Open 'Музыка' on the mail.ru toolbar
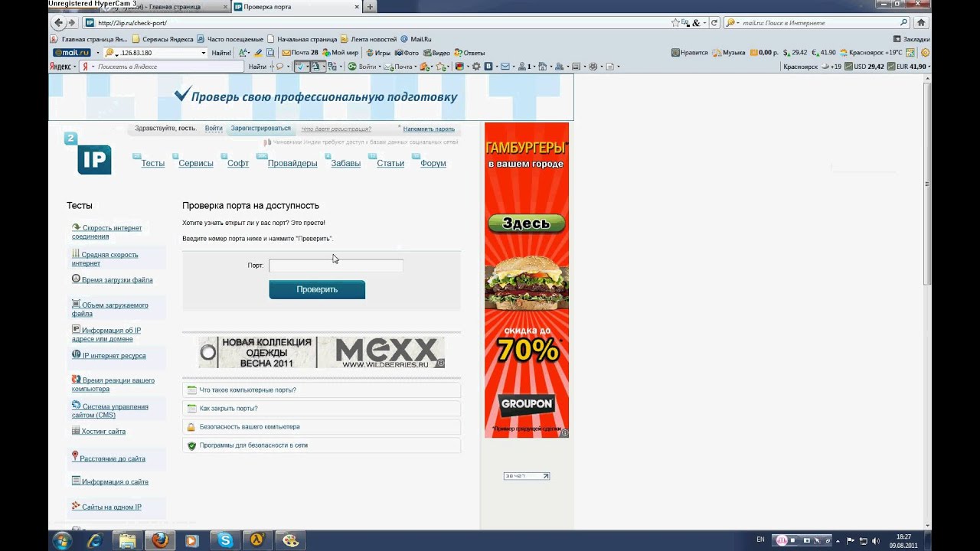The width and height of the screenshot is (980, 551). 729,53
